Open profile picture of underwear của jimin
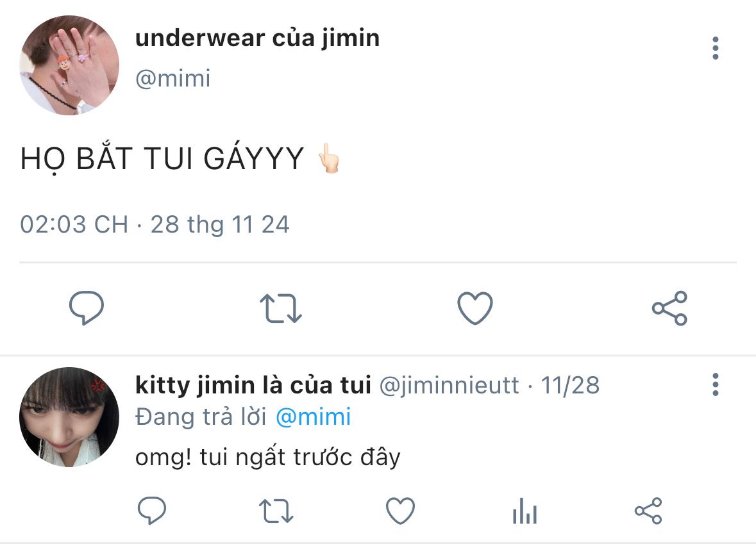The height and width of the screenshot is (544, 756). 70,66
